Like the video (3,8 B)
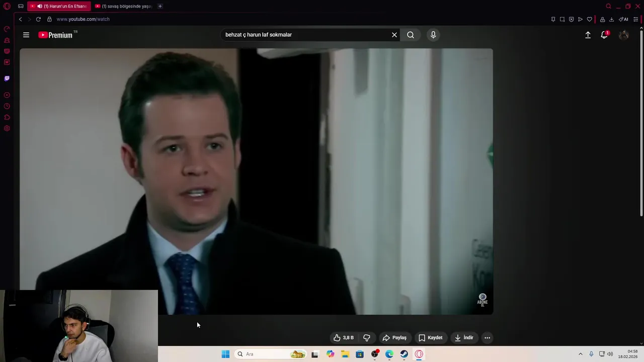The height and width of the screenshot is (362, 644). [x=344, y=338]
